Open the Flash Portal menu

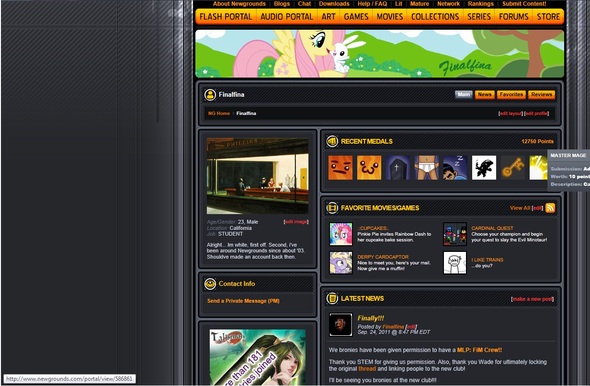coord(226,17)
